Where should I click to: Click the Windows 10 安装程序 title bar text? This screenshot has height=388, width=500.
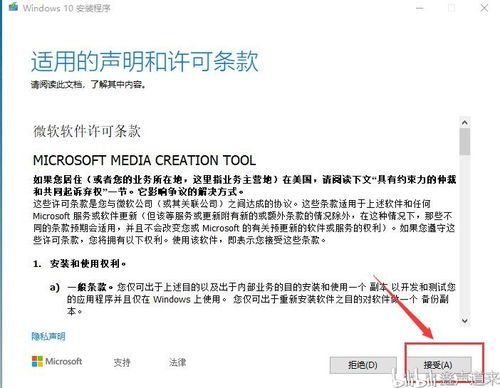[67, 8]
